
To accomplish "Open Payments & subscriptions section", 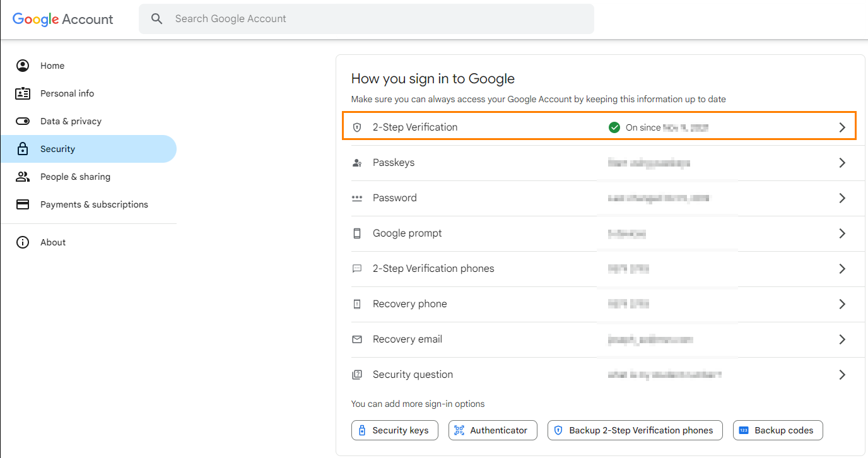I will pyautogui.click(x=88, y=204).
